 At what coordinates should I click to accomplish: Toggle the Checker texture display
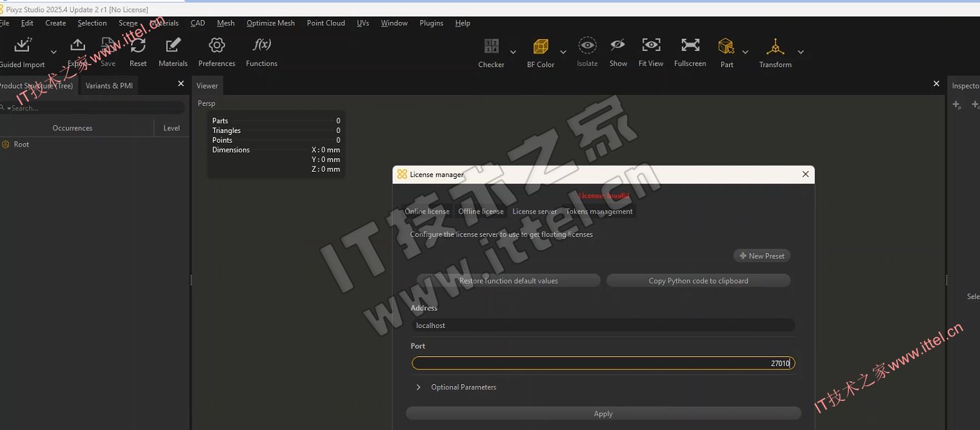(x=491, y=46)
